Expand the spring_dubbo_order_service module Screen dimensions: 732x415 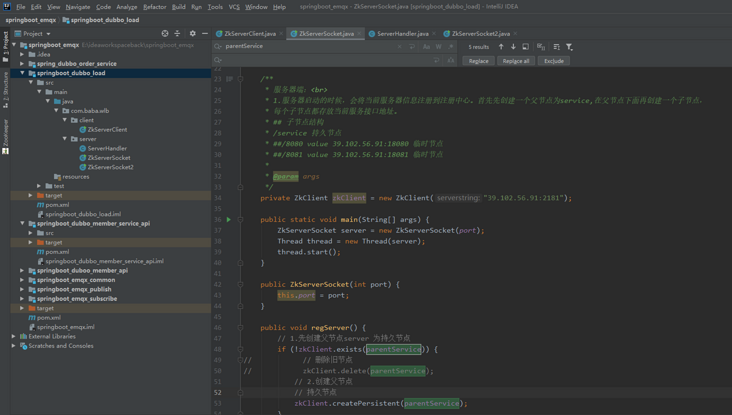coord(22,63)
